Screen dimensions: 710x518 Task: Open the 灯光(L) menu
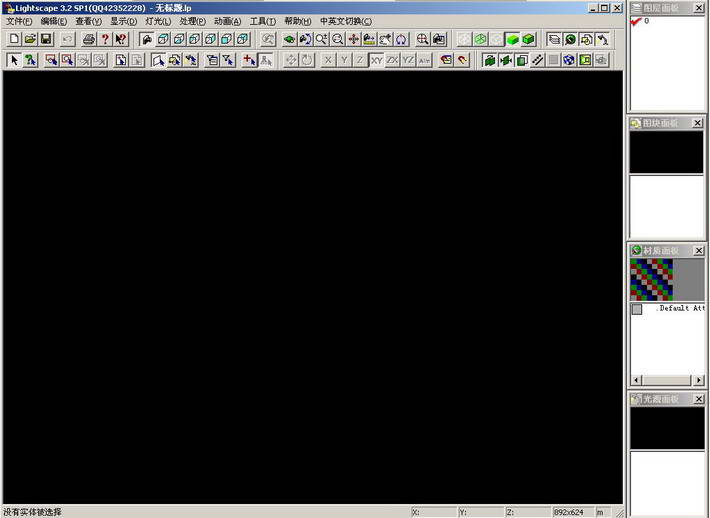click(x=158, y=21)
